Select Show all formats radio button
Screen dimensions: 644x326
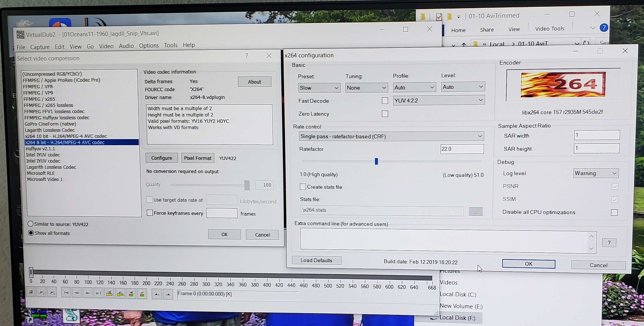(31, 233)
